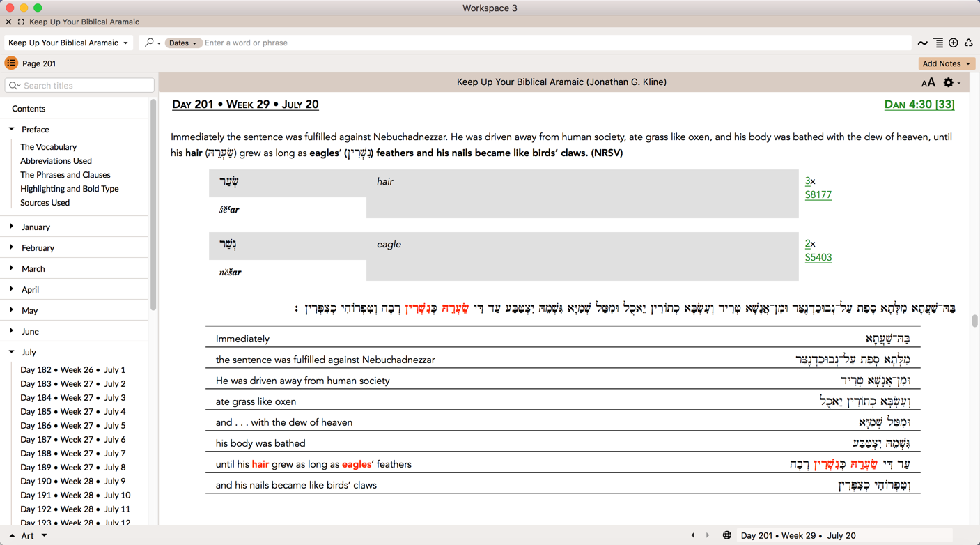Open the book title dropdown selector
The image size is (980, 545).
pos(68,43)
